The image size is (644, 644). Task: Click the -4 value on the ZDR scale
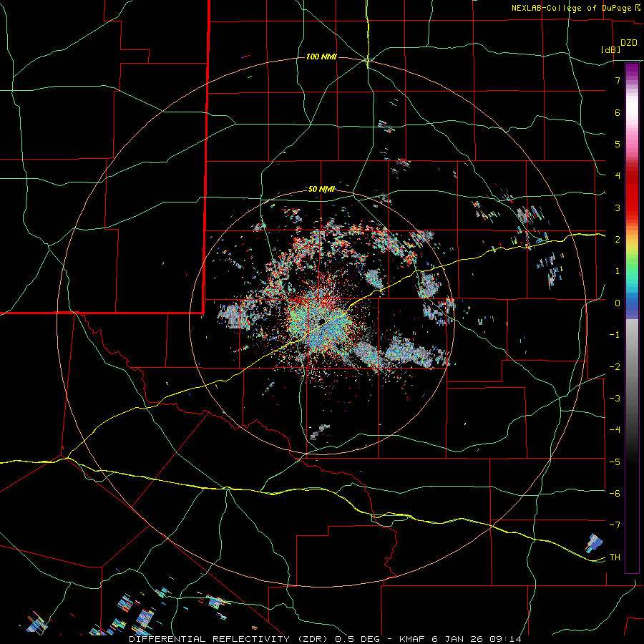coord(615,429)
